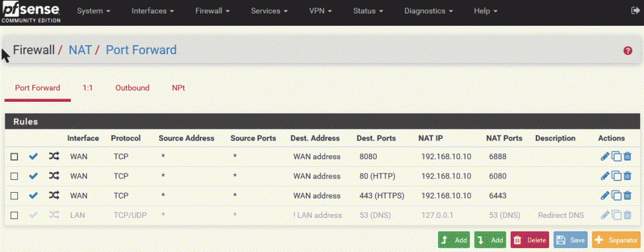Toggle the enabled checkmark for 8080 rule
This screenshot has width=644, height=252.
pos(33,157)
